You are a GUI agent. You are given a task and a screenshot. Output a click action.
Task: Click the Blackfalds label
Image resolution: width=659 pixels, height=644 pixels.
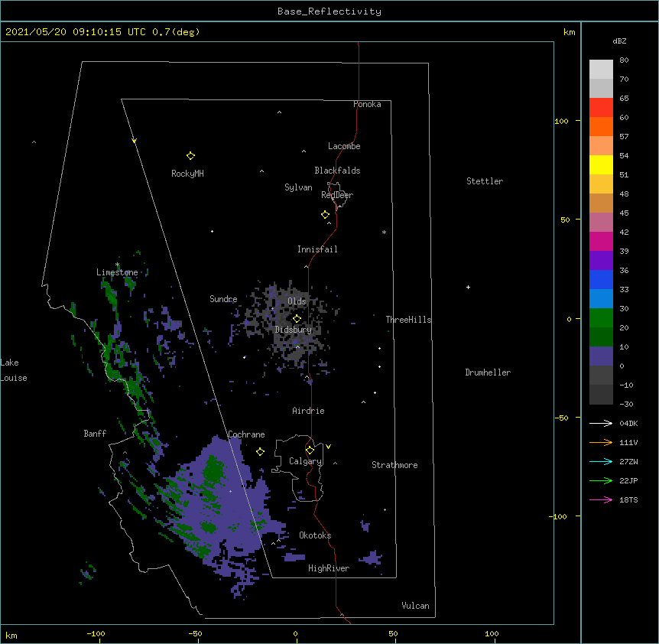(x=337, y=171)
